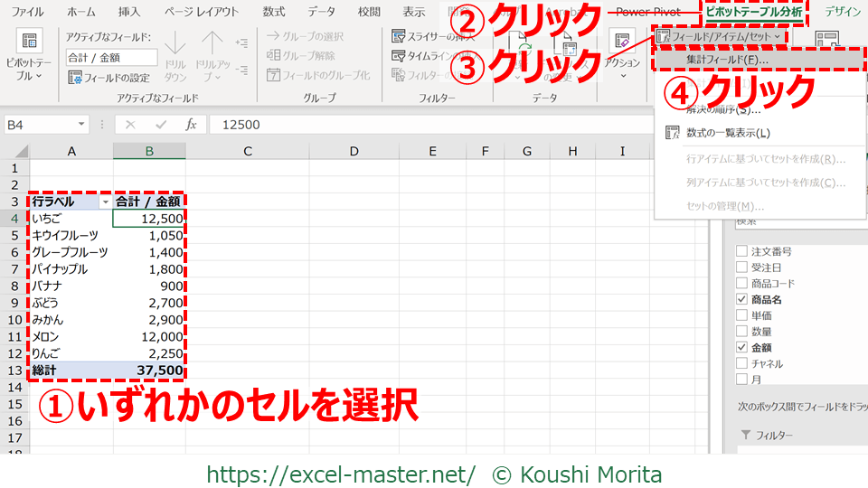The width and height of the screenshot is (868, 488).
Task: Open フィールドの設定 (Field Settings)
Action: [x=110, y=78]
